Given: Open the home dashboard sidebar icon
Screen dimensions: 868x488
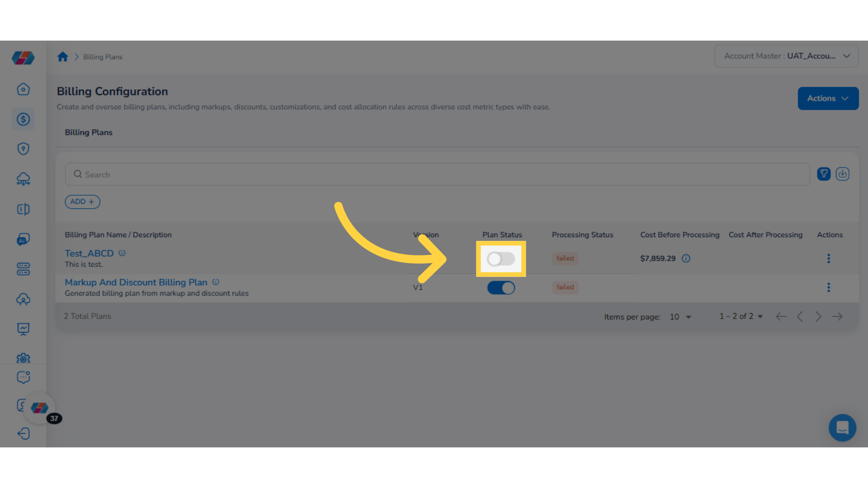Looking at the screenshot, I should click(x=23, y=89).
